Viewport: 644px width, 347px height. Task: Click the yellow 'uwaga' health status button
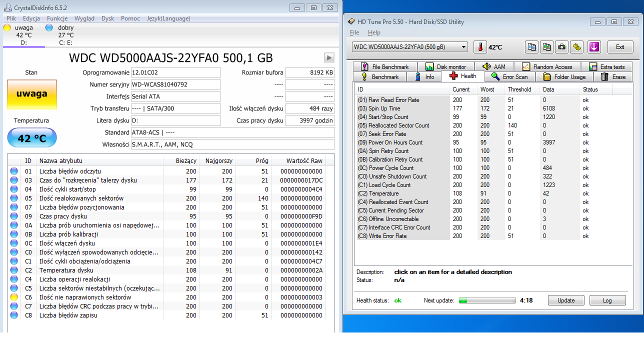coord(32,94)
